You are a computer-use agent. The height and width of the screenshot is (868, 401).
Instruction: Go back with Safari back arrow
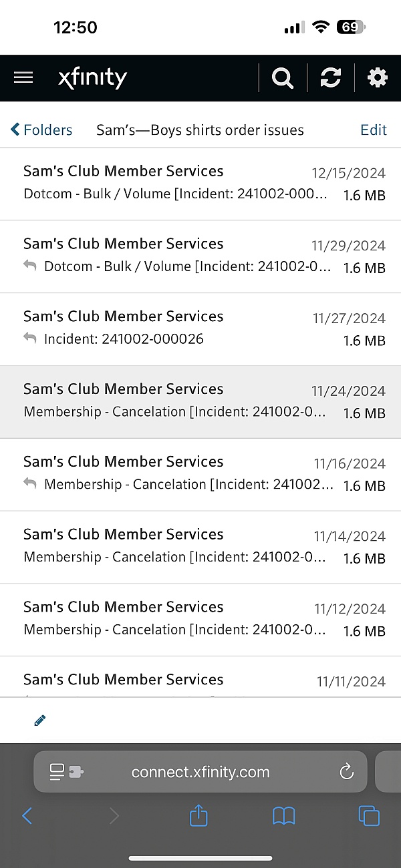(x=27, y=815)
